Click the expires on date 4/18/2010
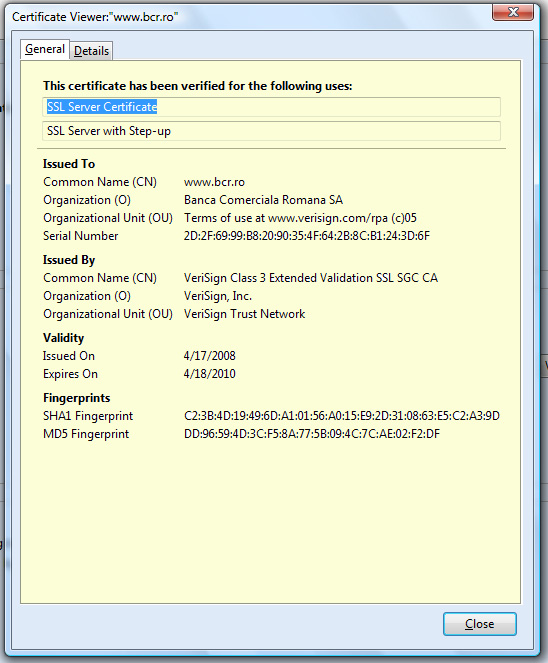Viewport: 548px width, 663px height. click(209, 374)
